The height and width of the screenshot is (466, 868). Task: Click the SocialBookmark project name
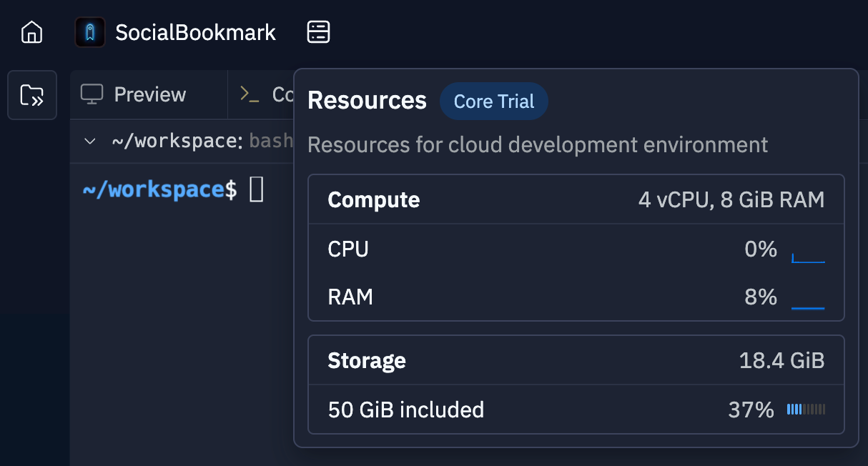point(195,32)
